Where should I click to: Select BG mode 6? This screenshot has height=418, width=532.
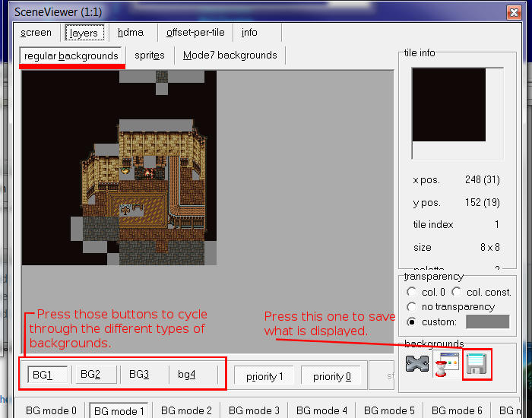(x=457, y=410)
